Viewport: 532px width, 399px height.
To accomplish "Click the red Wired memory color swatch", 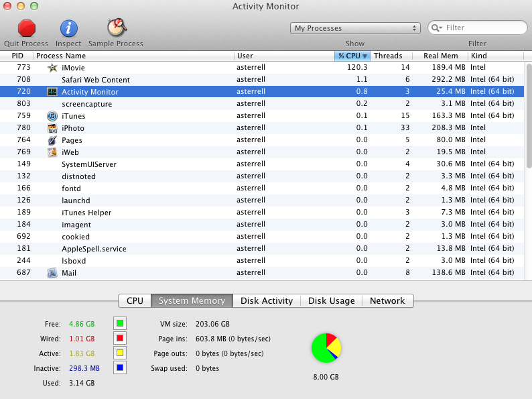I will (120, 338).
